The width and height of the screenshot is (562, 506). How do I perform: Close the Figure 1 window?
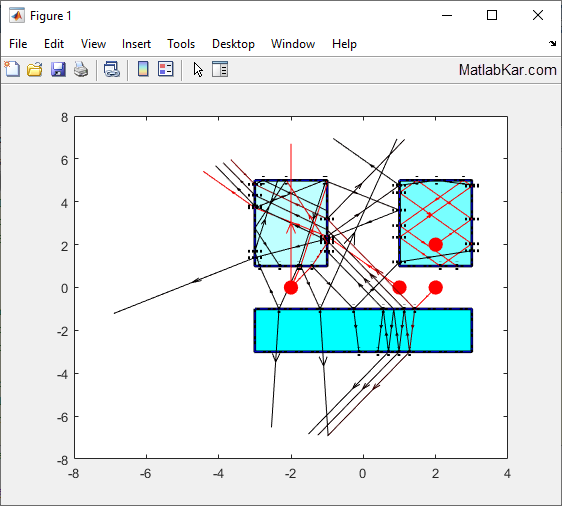click(538, 15)
